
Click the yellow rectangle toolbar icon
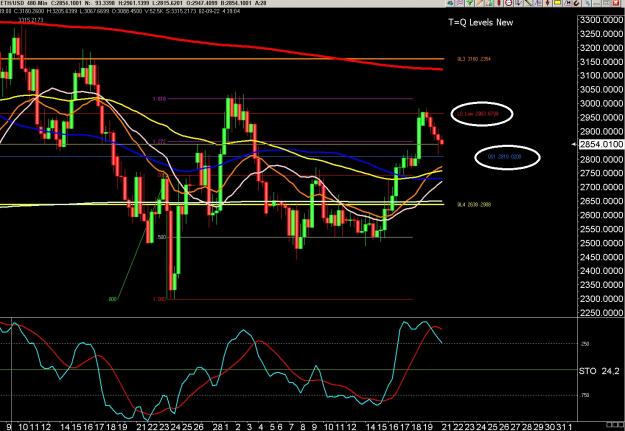pyautogui.click(x=557, y=3)
